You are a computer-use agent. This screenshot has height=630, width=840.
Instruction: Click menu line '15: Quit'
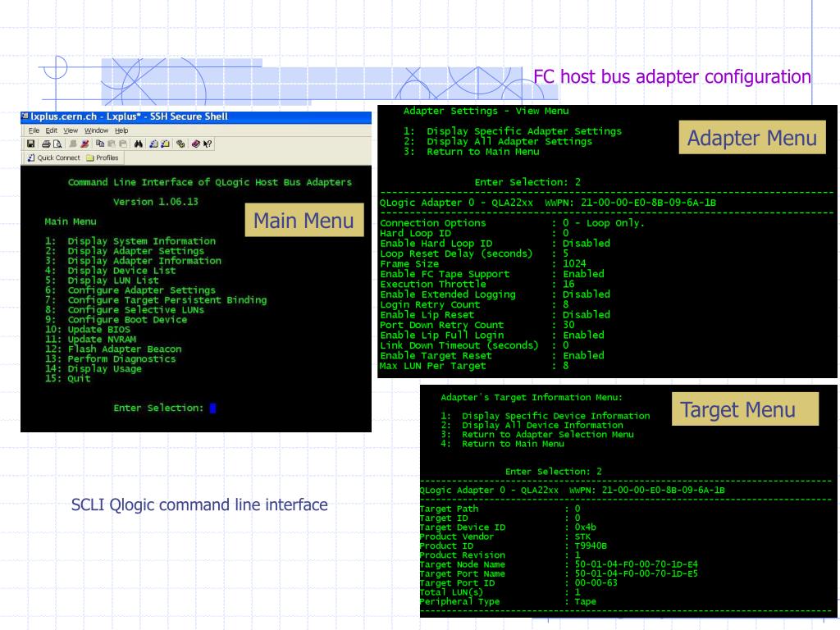point(67,378)
